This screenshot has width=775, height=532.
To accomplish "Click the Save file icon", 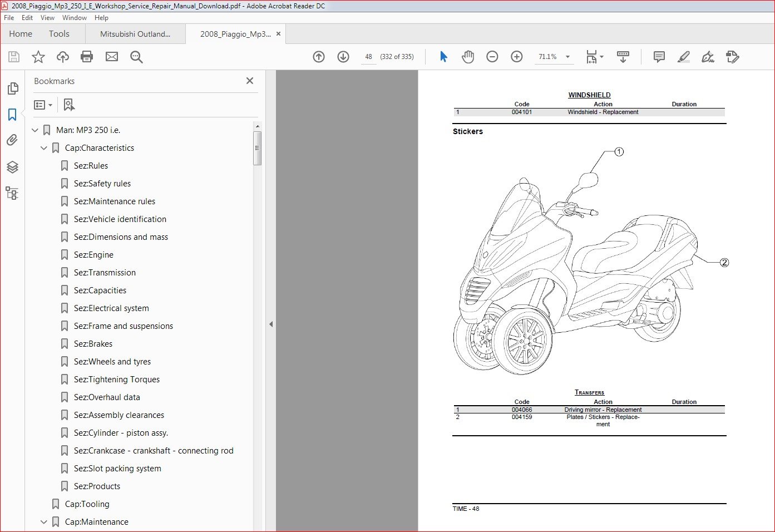I will tap(14, 57).
